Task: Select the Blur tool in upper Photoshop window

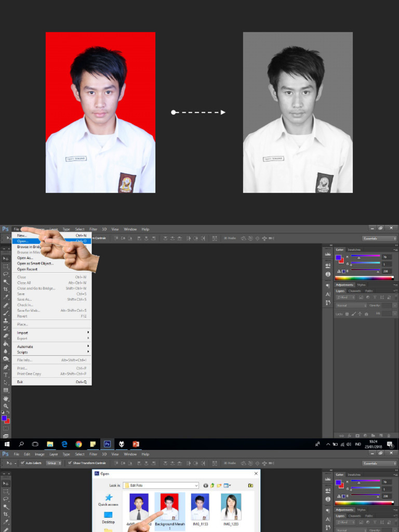Action: pyautogui.click(x=6, y=351)
